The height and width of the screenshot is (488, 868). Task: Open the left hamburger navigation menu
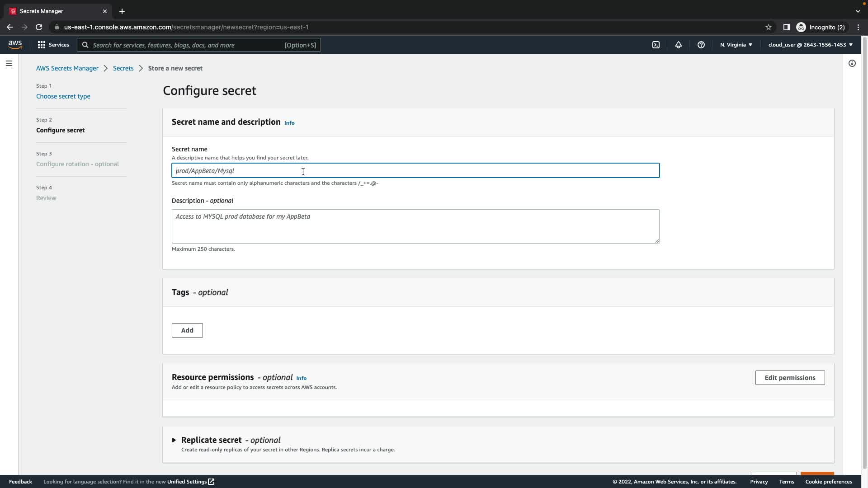[9, 63]
